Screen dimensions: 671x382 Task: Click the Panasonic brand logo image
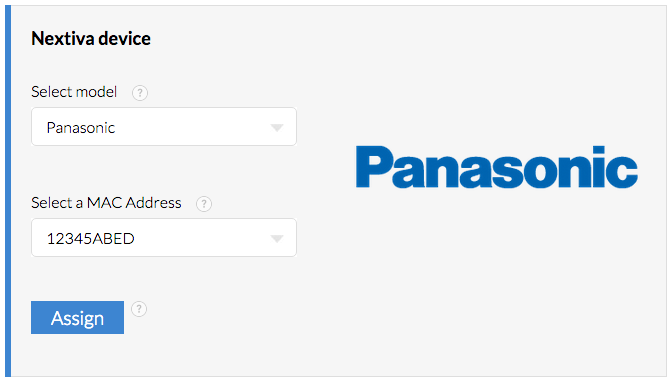[497, 167]
